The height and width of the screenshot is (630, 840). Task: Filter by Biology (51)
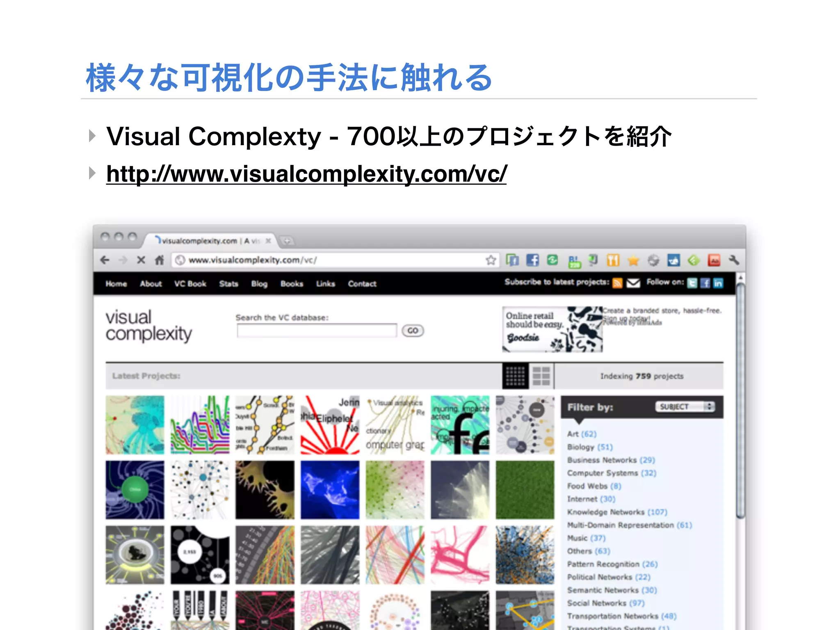590,447
